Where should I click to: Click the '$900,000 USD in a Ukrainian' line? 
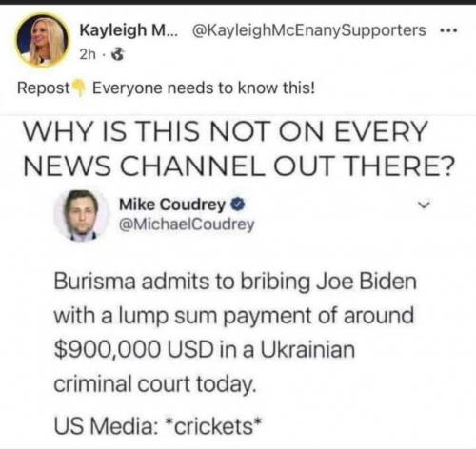pyautogui.click(x=205, y=349)
